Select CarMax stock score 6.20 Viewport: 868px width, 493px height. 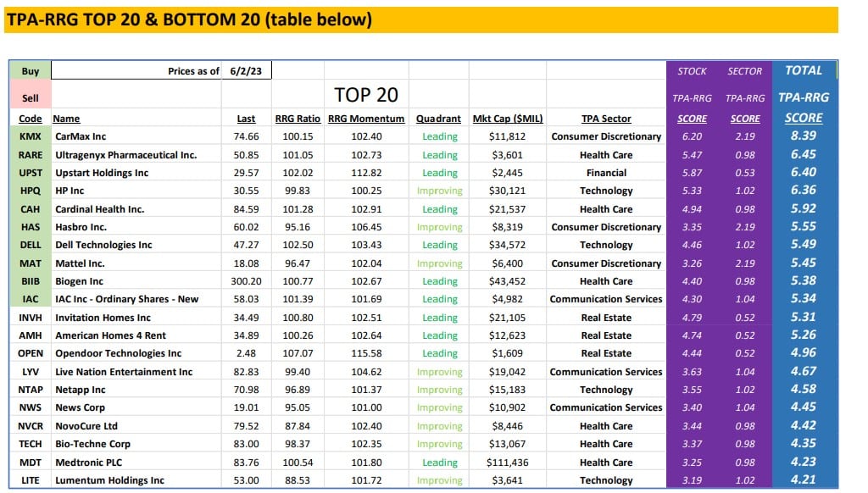pos(692,136)
